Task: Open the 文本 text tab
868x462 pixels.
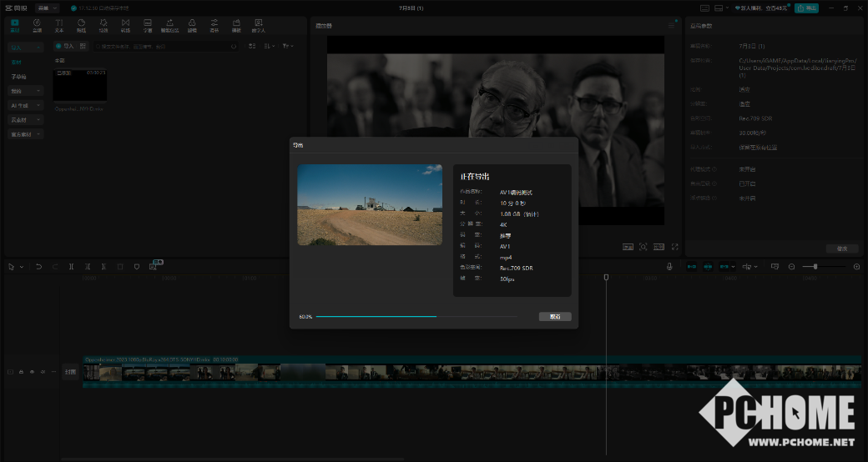Action: tap(59, 26)
